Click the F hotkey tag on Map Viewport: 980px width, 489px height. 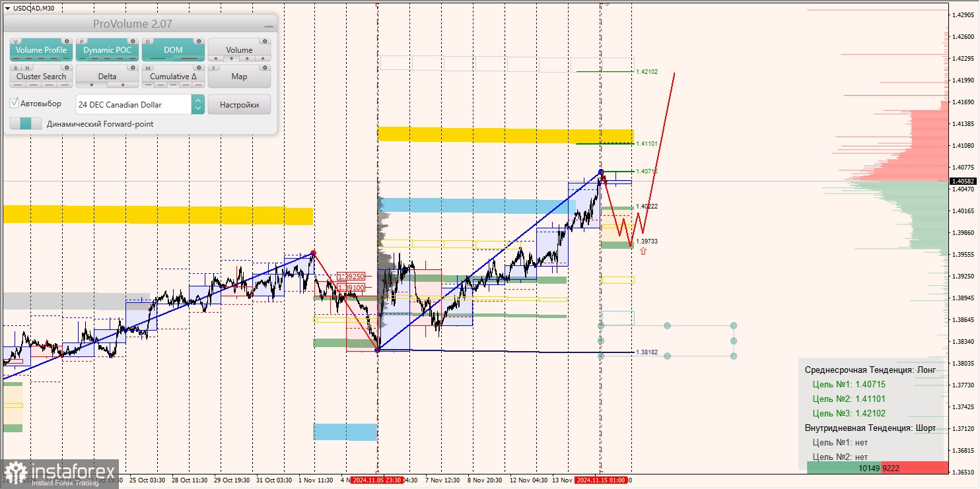214,67
